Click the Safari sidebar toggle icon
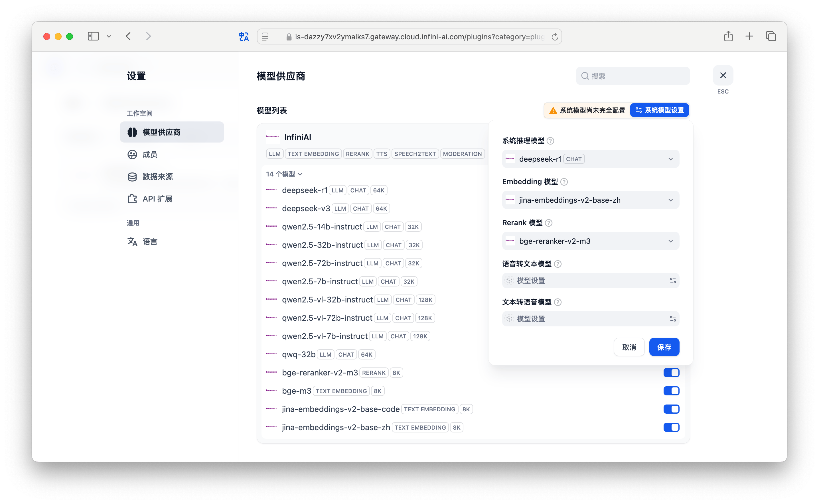 coord(93,36)
